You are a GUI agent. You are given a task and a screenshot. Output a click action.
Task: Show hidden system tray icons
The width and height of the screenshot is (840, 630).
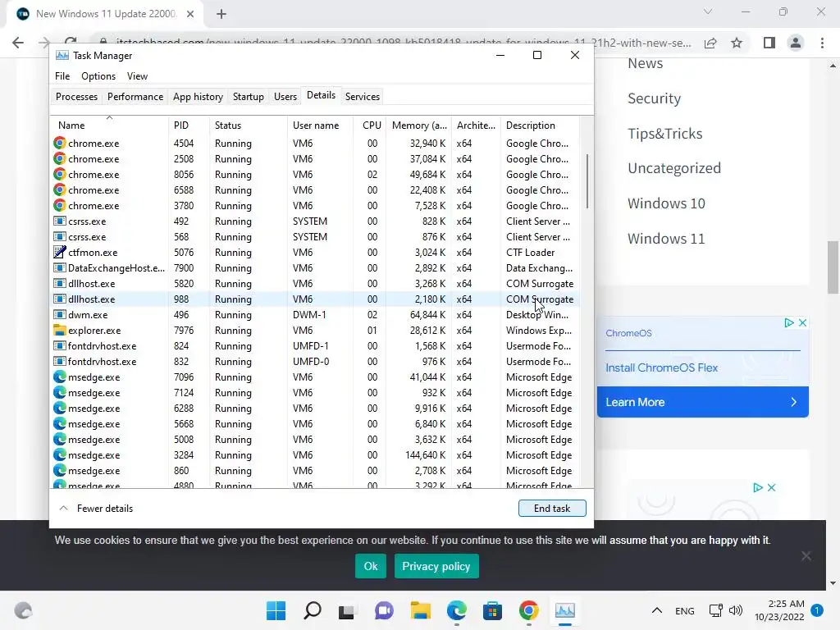point(657,610)
